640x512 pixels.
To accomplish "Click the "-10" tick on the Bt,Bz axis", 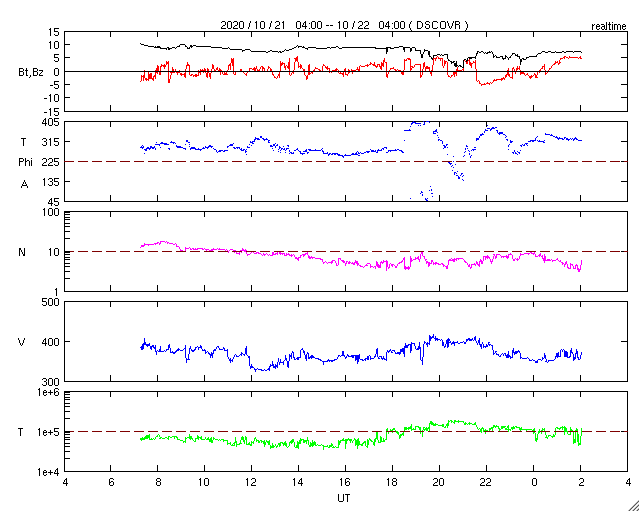I will (53, 98).
